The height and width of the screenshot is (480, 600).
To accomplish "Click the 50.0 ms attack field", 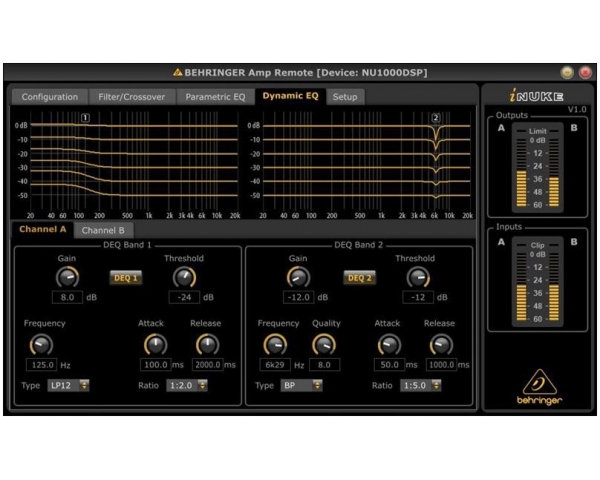I will pos(390,365).
